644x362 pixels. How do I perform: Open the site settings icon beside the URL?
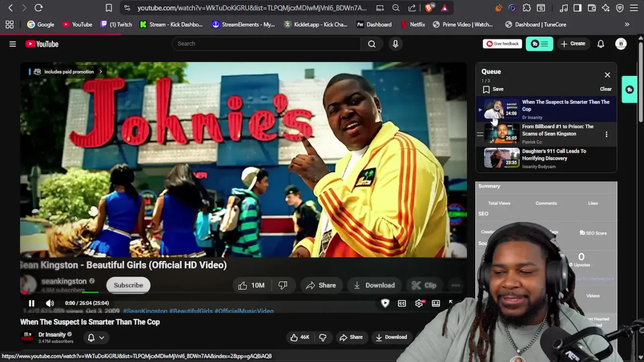click(127, 8)
